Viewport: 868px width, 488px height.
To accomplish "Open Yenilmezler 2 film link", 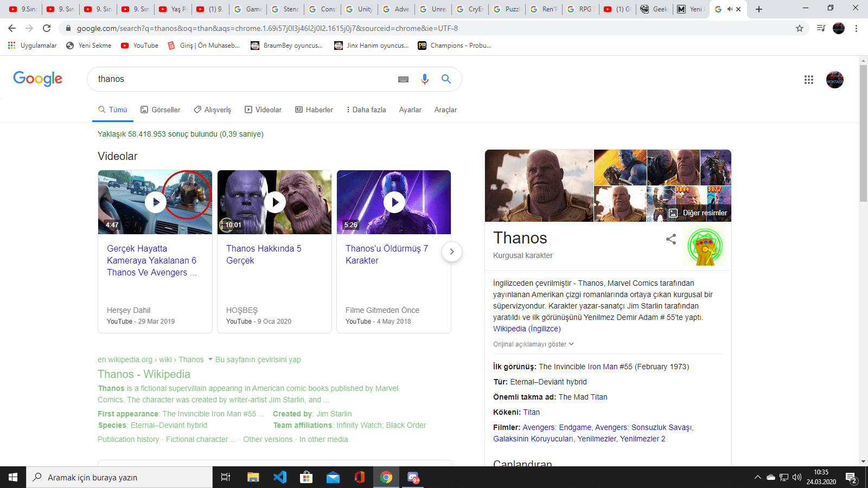I will [x=642, y=439].
